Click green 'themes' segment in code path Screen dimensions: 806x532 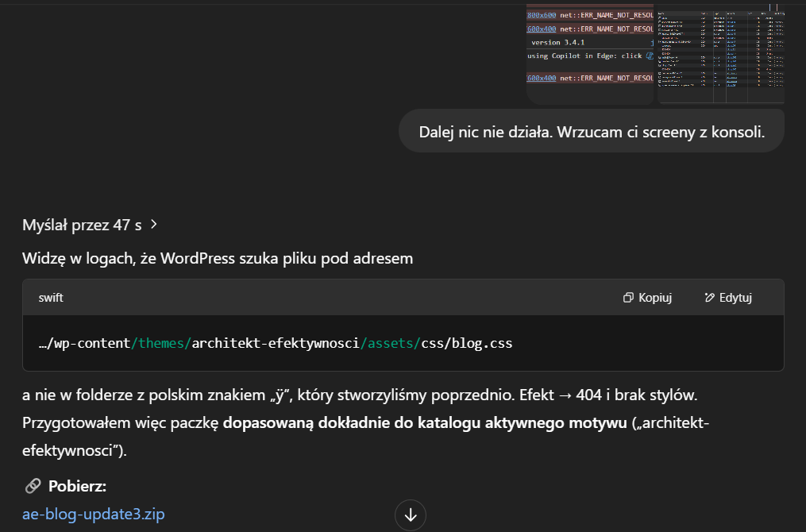point(161,344)
